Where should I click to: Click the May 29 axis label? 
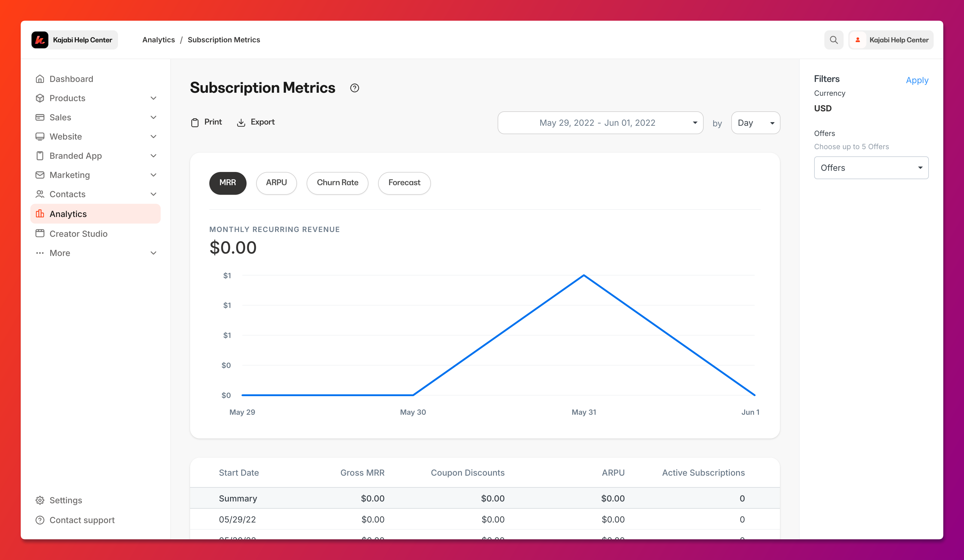click(x=242, y=412)
